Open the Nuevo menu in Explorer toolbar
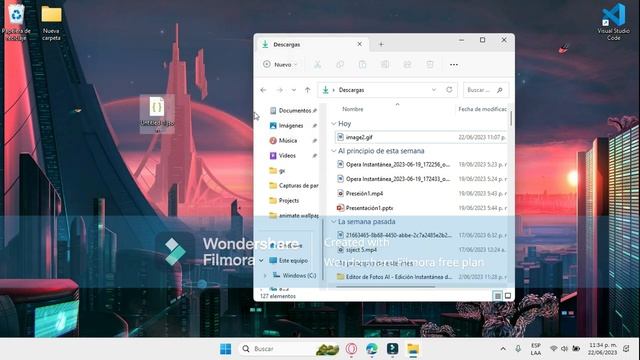The image size is (640, 360). [x=280, y=64]
